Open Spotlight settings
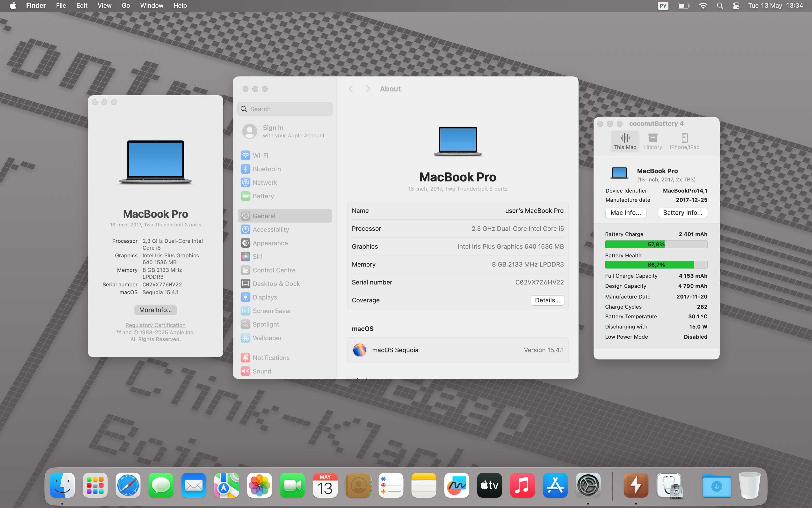This screenshot has width=812, height=508. pyautogui.click(x=284, y=324)
